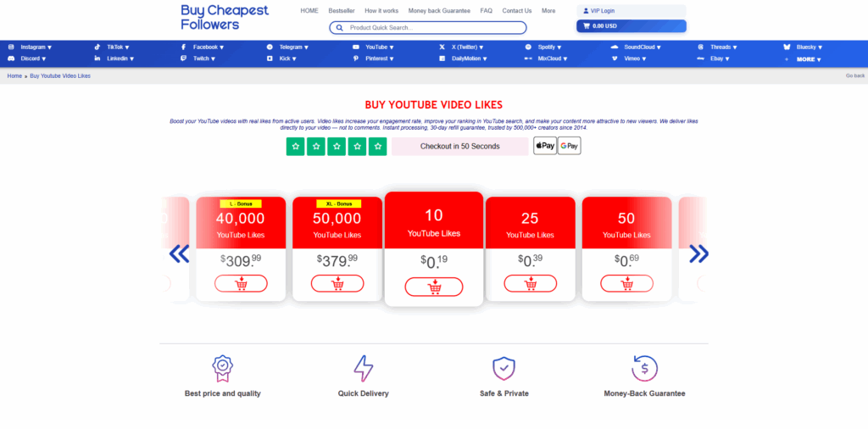Click the VIP Login user icon

586,10
